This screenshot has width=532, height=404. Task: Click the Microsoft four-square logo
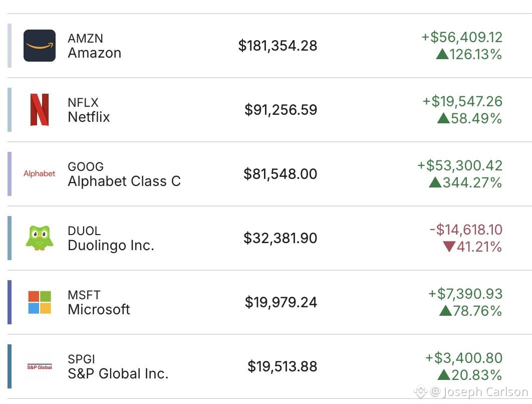click(40, 302)
